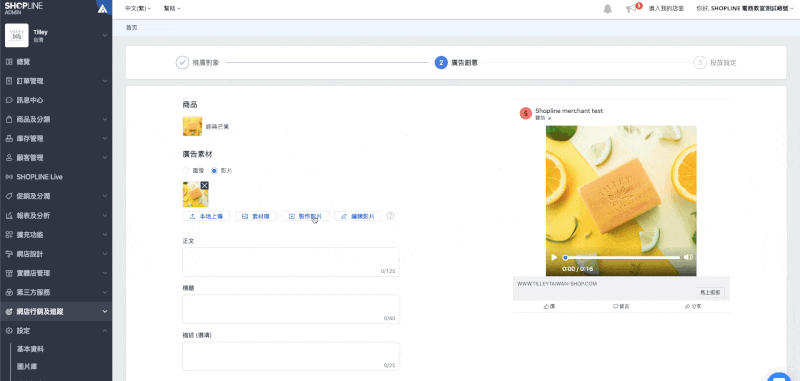This screenshot has height=381, width=800.
Task: Click the 促銷及分潤 tag icon
Action: pos(9,196)
